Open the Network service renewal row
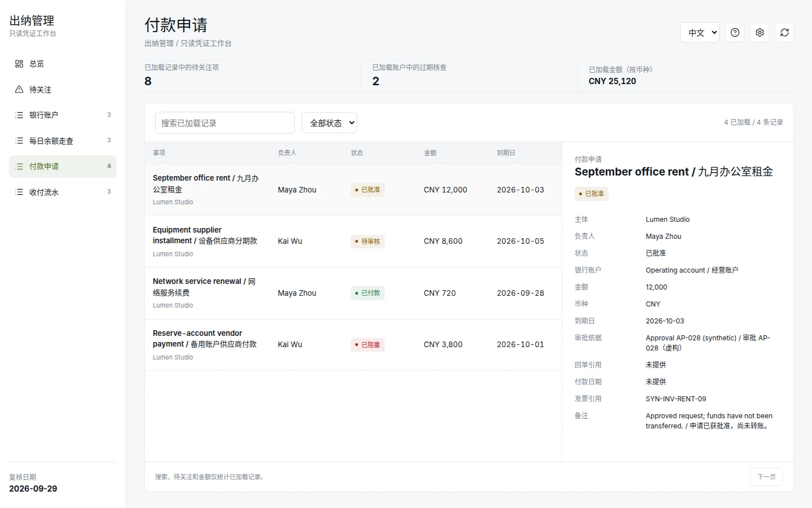Image resolution: width=812 pixels, height=508 pixels. point(354,294)
